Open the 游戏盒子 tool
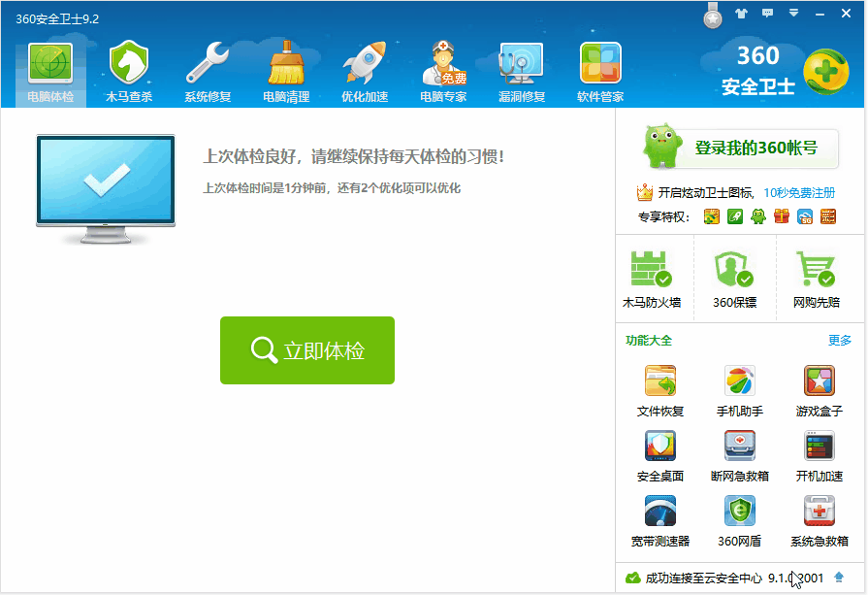The width and height of the screenshot is (868, 595). coord(820,390)
